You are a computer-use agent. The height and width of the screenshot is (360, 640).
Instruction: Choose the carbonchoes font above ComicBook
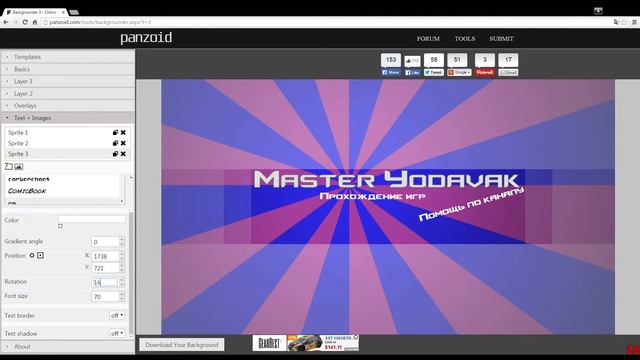point(29,179)
